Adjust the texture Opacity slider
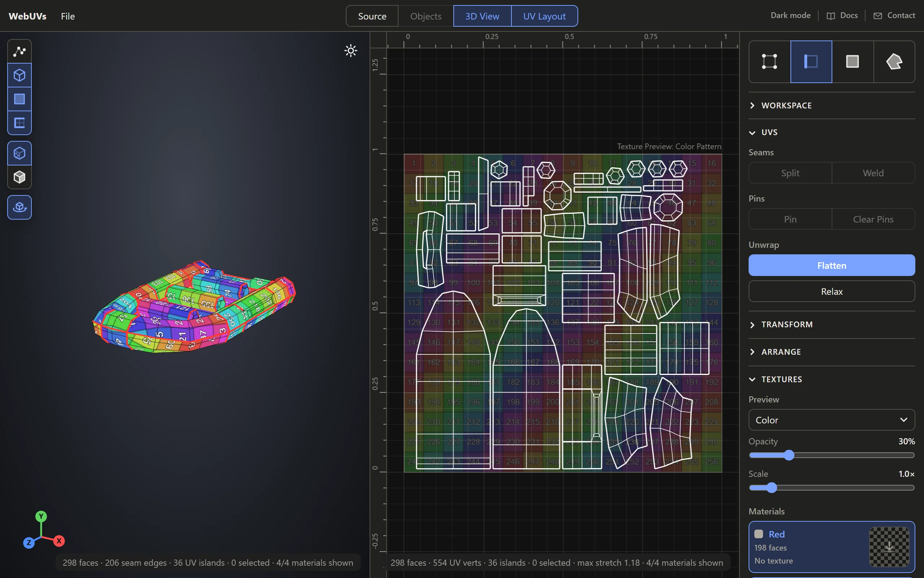Image resolution: width=924 pixels, height=578 pixels. [x=832, y=455]
